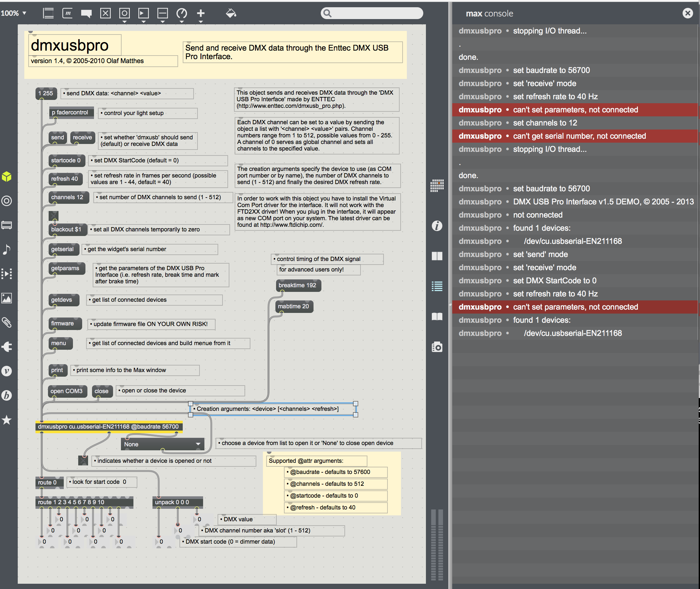The width and height of the screenshot is (700, 589).
Task: Add a message box from toolbar
Action: [x=67, y=13]
